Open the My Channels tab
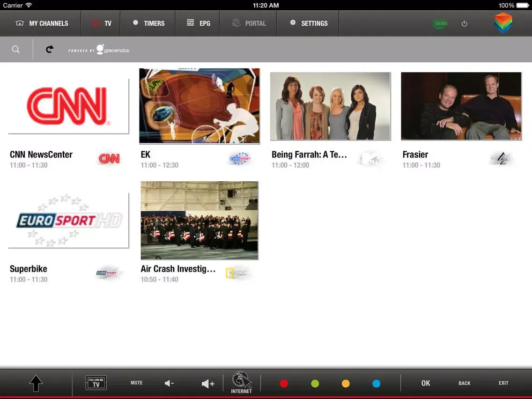532x399 pixels. coord(41,23)
